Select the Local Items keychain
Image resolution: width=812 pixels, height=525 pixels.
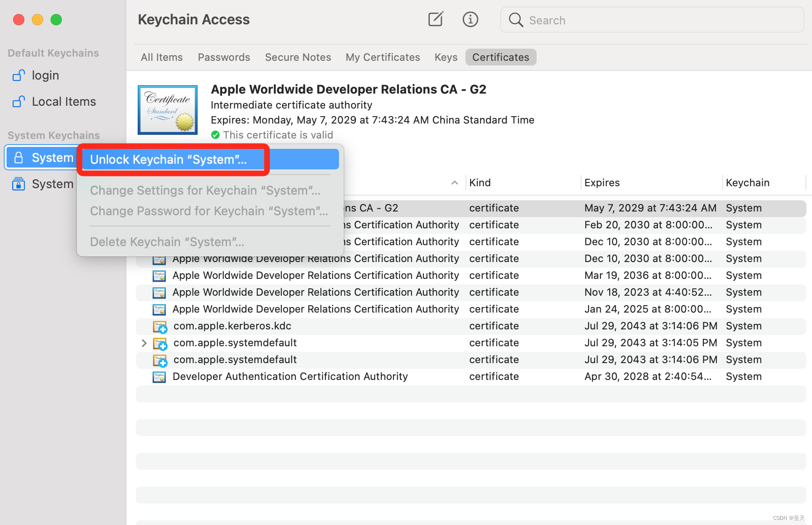point(64,102)
